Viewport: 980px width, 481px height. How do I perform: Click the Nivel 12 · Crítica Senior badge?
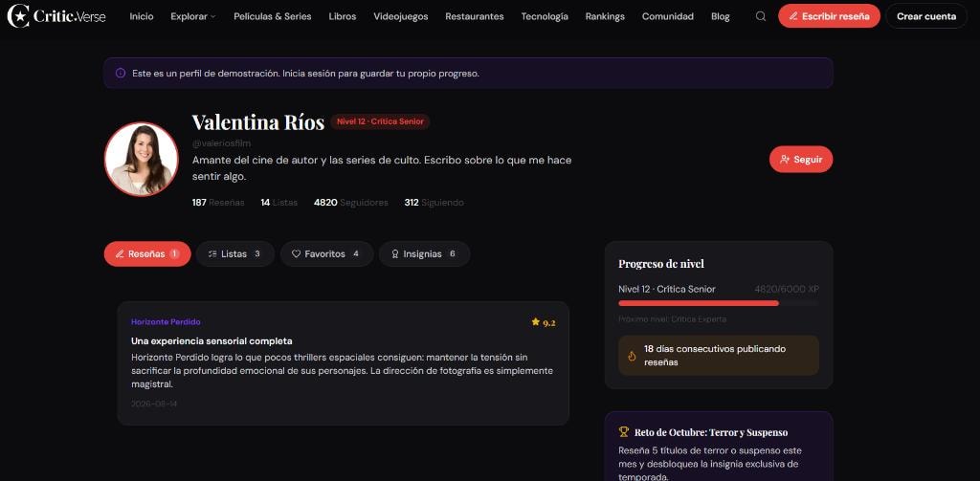(x=380, y=121)
